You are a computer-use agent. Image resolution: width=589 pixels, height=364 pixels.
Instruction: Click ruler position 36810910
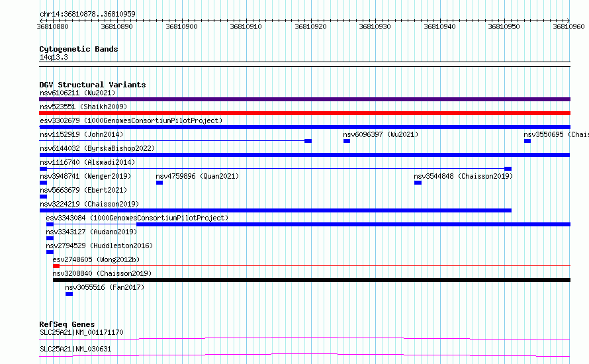246,26
